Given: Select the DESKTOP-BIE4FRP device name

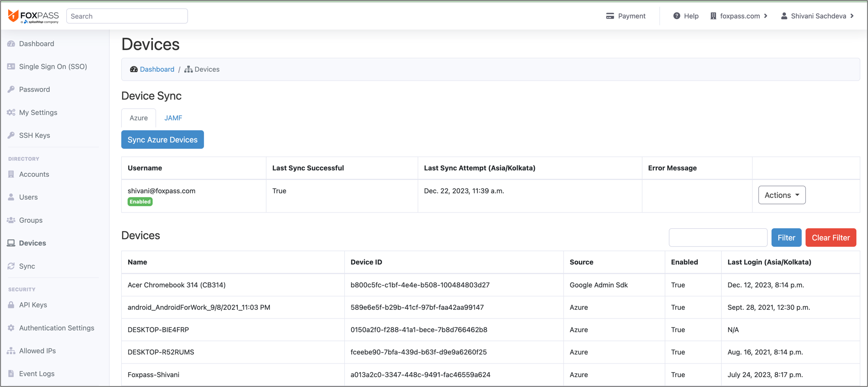Looking at the screenshot, I should pos(158,330).
